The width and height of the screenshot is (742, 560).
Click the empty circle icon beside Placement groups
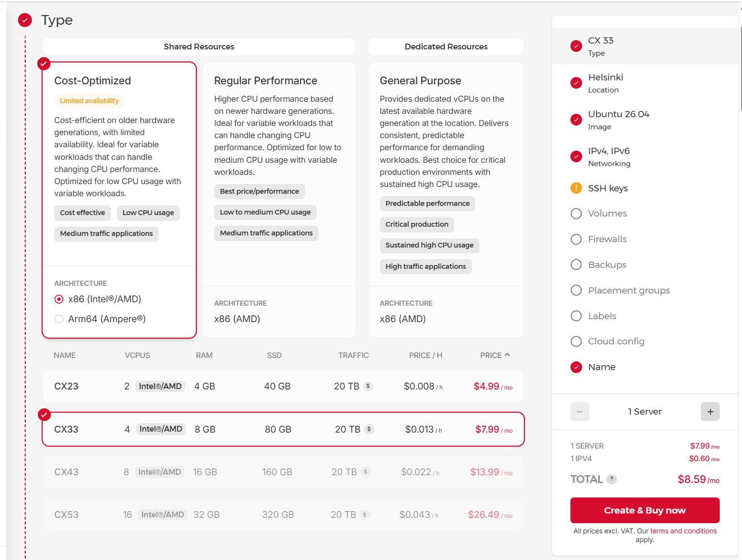click(x=576, y=290)
